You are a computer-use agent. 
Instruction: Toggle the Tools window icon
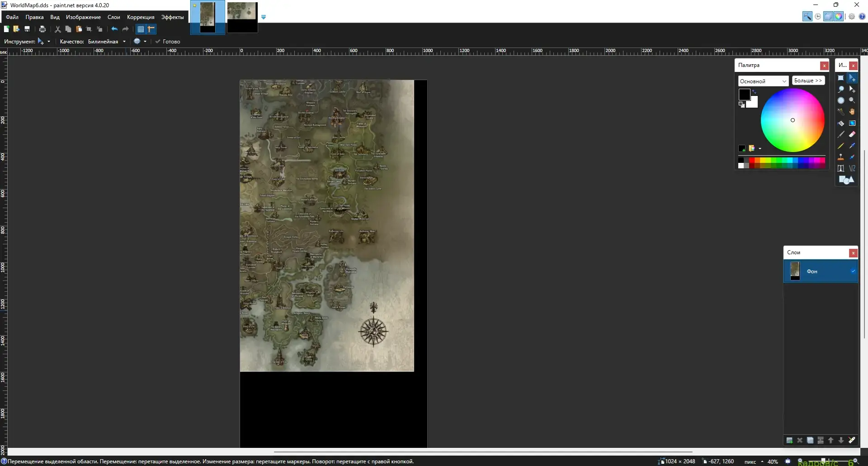click(807, 17)
